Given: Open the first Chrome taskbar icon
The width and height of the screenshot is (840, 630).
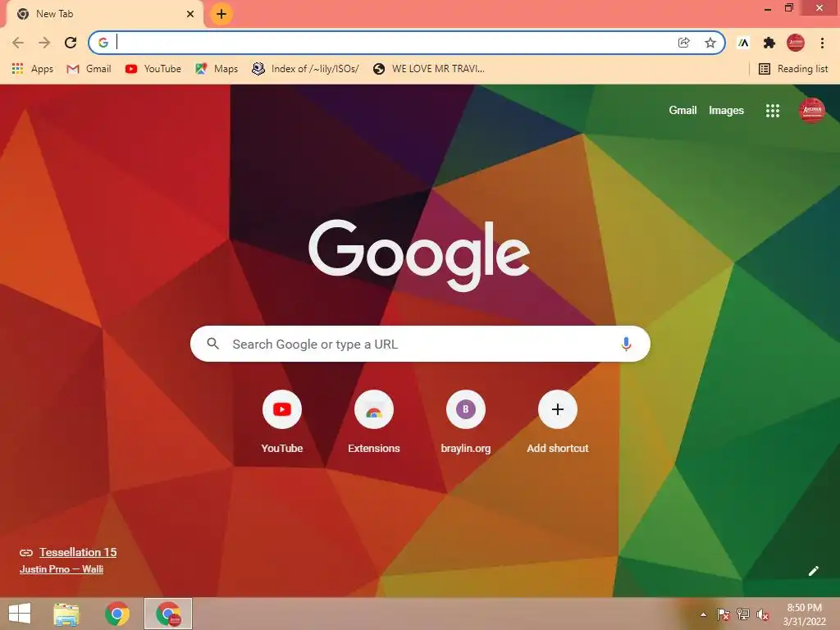Looking at the screenshot, I should point(117,614).
